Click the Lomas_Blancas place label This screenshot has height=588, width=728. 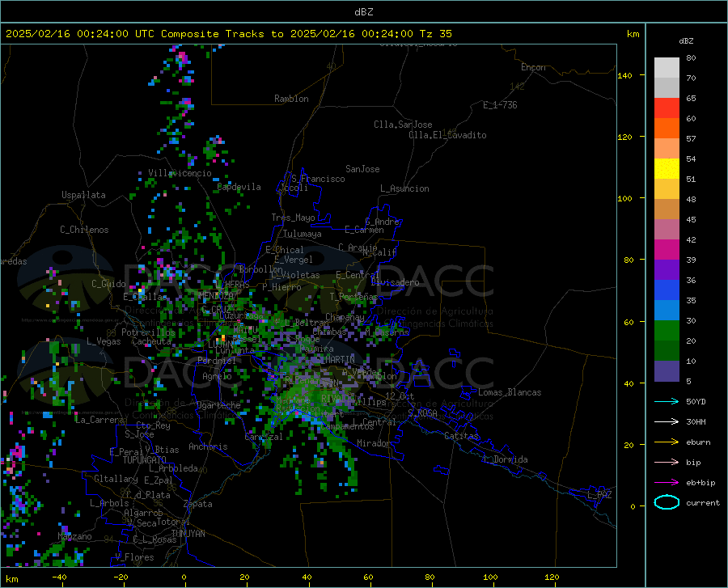(x=510, y=392)
